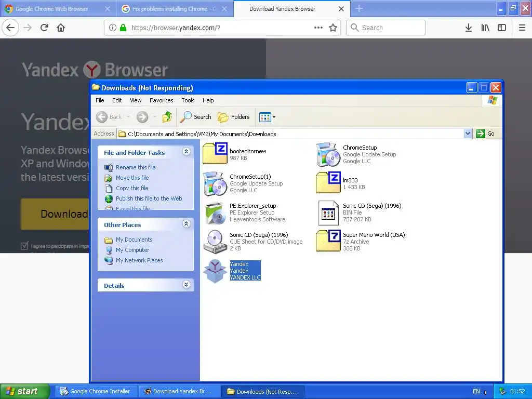The width and height of the screenshot is (532, 399).
Task: Click Rename this file link
Action: 136,167
